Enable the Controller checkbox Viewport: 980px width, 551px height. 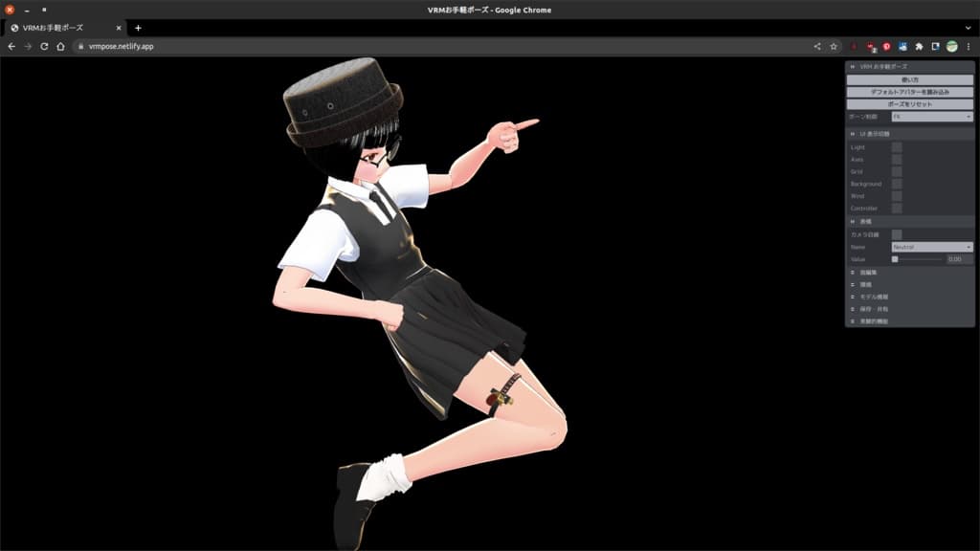(897, 208)
